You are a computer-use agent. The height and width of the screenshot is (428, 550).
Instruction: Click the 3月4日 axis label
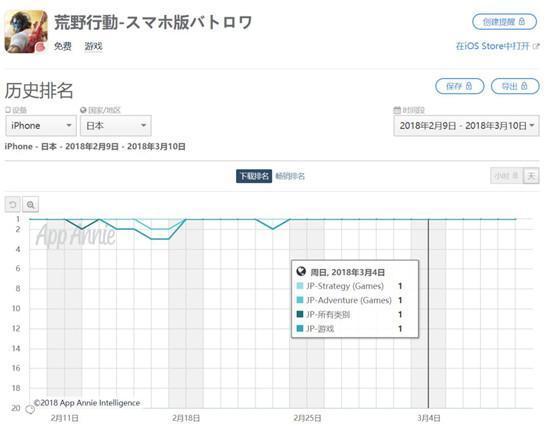pos(429,418)
